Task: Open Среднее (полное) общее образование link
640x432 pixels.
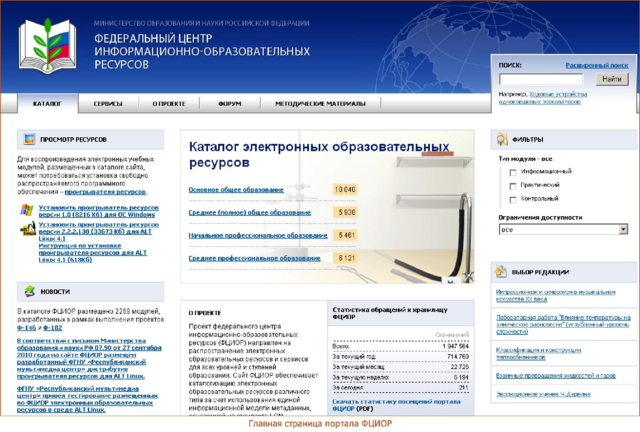Action: pyautogui.click(x=249, y=213)
